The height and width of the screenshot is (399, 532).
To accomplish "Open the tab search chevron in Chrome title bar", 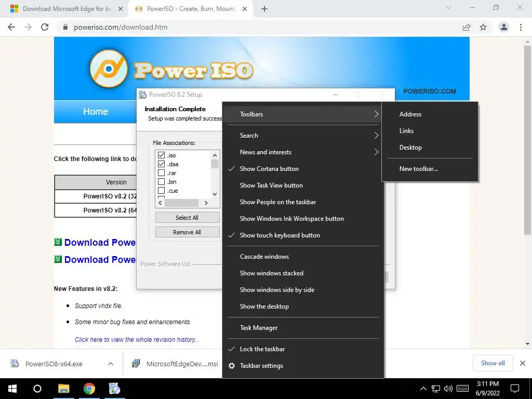I will 448,7.
